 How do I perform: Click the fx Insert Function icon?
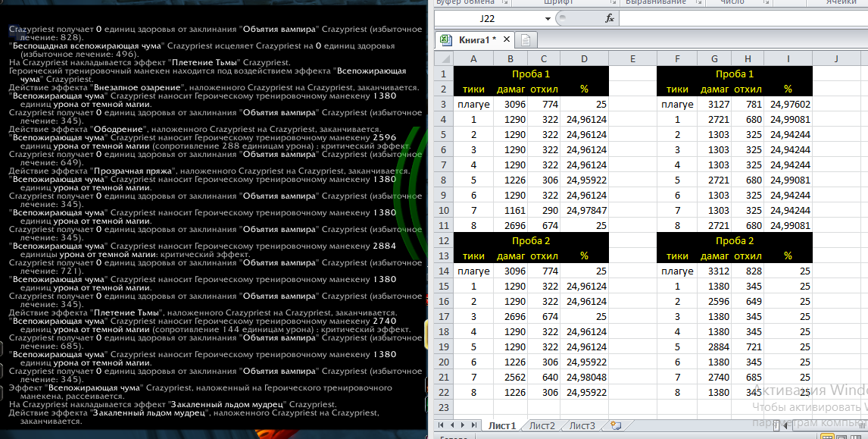pyautogui.click(x=610, y=19)
